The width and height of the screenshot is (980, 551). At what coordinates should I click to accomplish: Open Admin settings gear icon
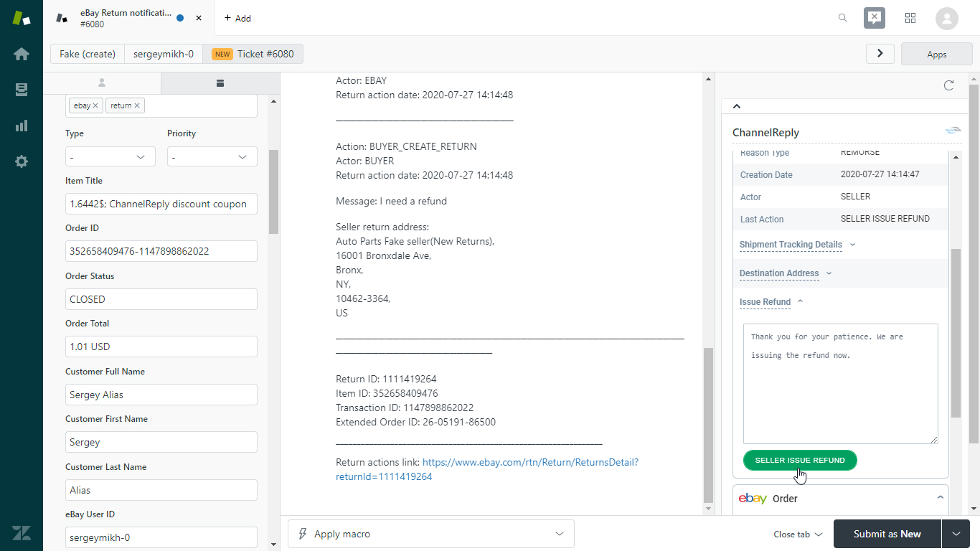[22, 161]
